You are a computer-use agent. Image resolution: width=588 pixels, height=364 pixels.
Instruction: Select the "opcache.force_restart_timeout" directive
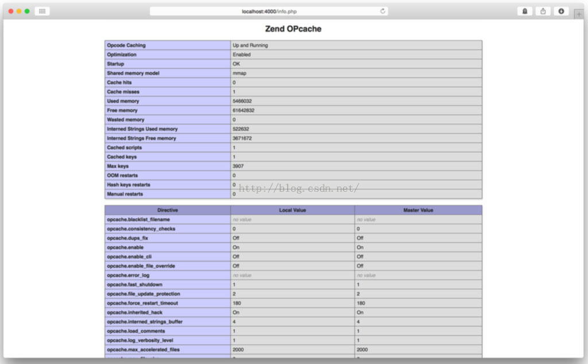[x=142, y=303]
